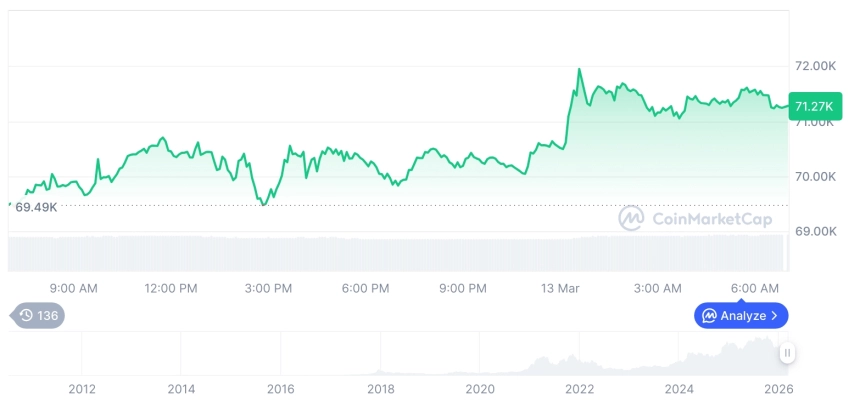Click the 72.00K price axis label

pyautogui.click(x=814, y=66)
